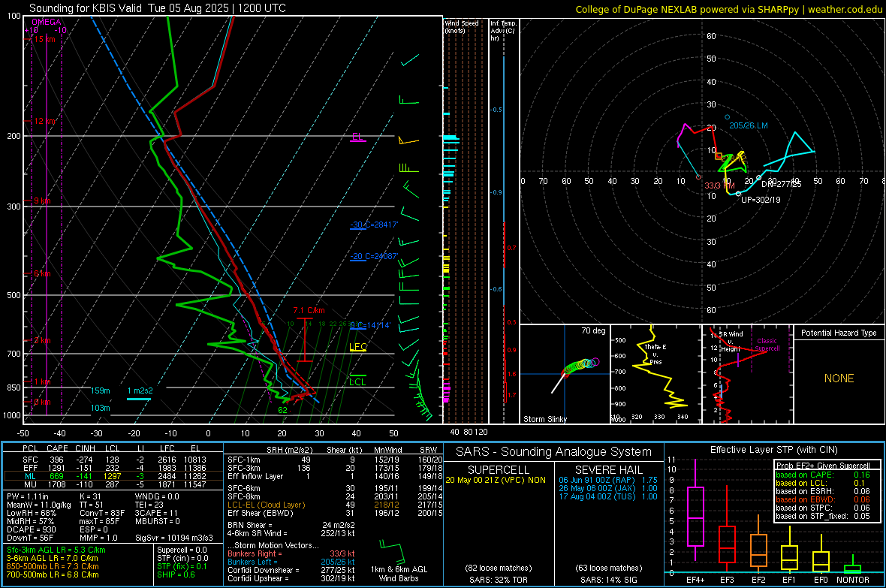Click the 20 May 00 21Z (VPC) supercell analogue
Screen dimensions: 886x588
pos(495,480)
